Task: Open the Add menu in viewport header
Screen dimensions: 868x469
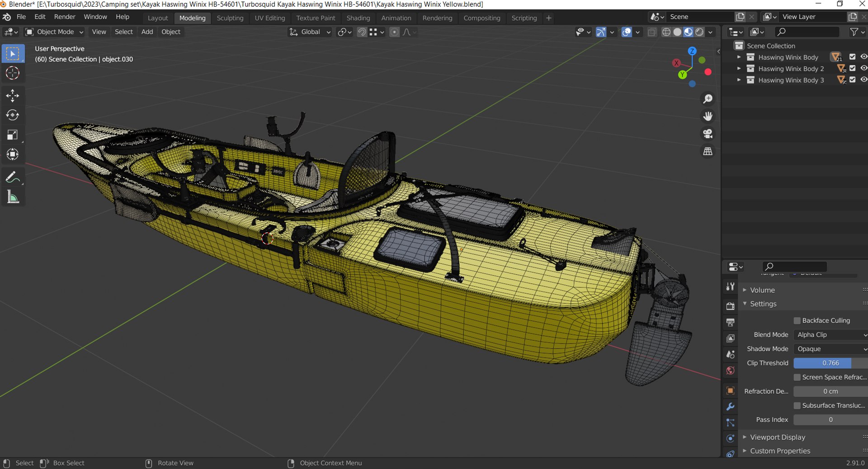Action: [x=147, y=32]
